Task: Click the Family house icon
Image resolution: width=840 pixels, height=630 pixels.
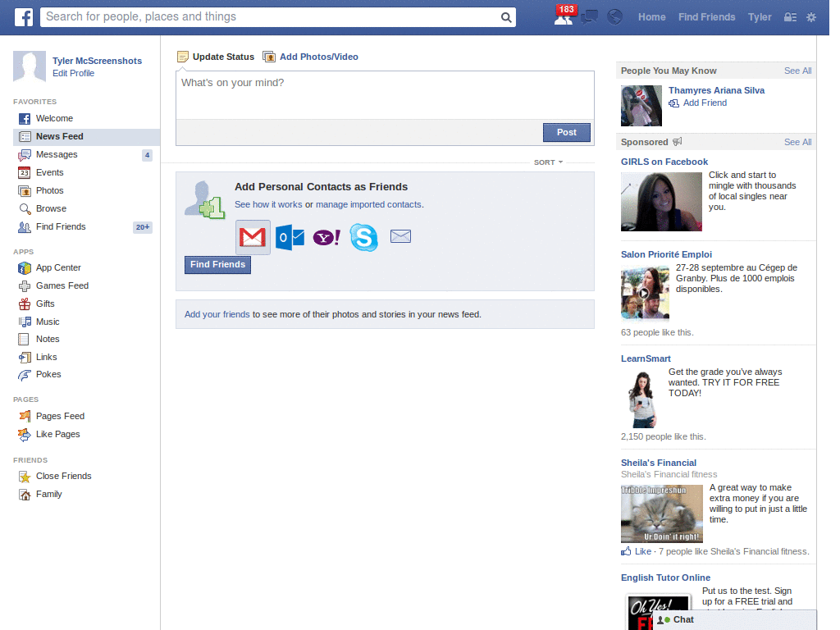Action: point(25,495)
